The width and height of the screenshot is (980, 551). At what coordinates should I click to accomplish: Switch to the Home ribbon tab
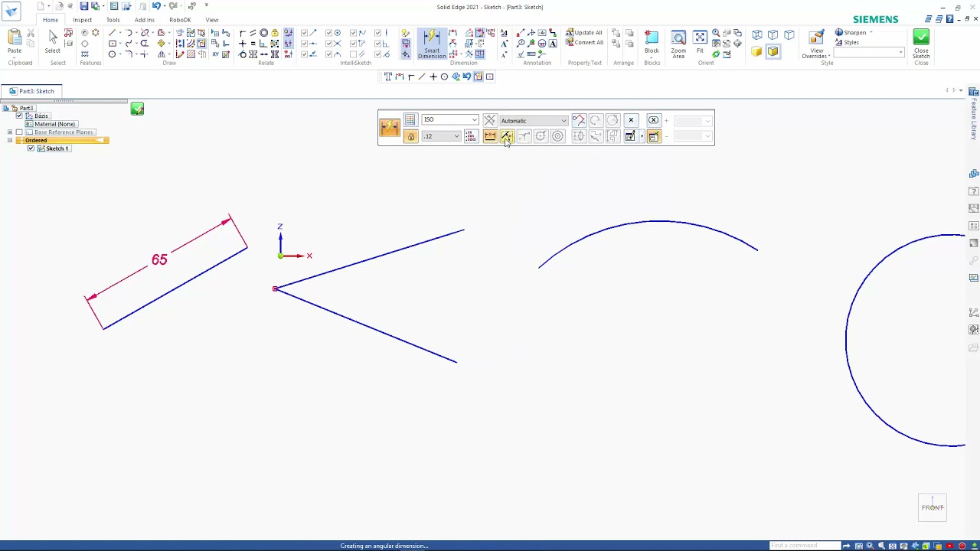(x=50, y=20)
